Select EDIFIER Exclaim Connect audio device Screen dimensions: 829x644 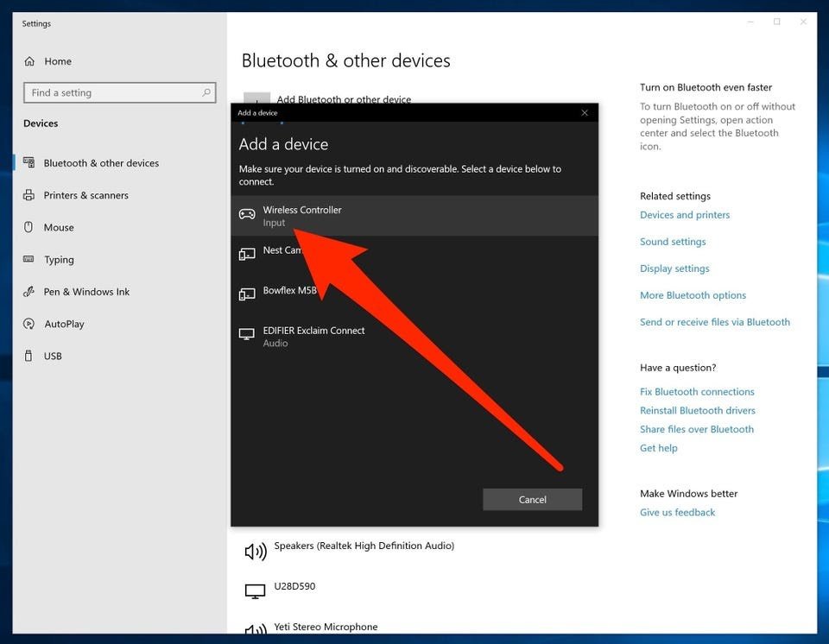(414, 337)
